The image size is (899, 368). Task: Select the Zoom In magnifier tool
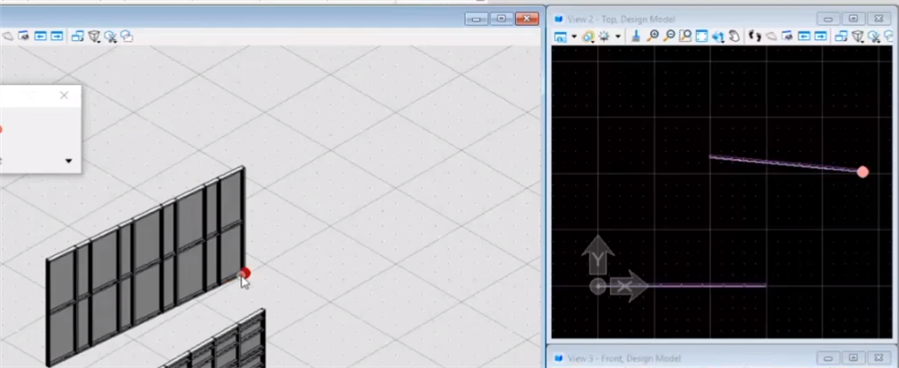652,37
